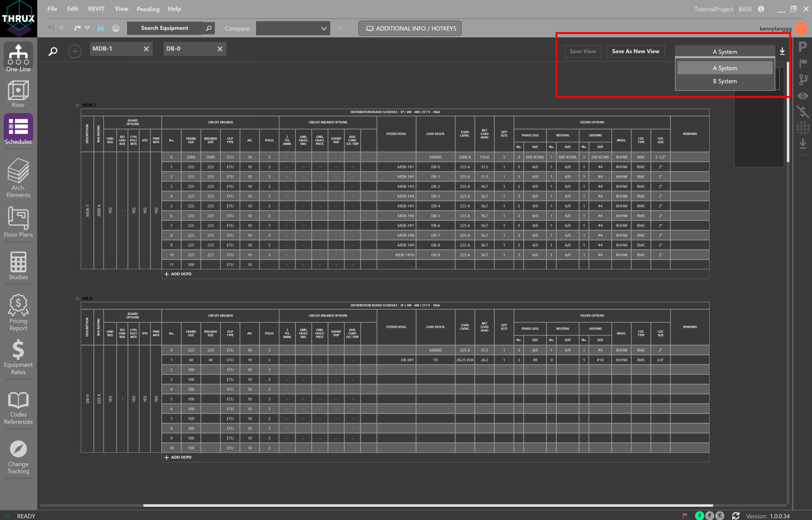Image resolution: width=812 pixels, height=520 pixels.
Task: Toggle the eye visibility icon
Action: click(x=803, y=96)
